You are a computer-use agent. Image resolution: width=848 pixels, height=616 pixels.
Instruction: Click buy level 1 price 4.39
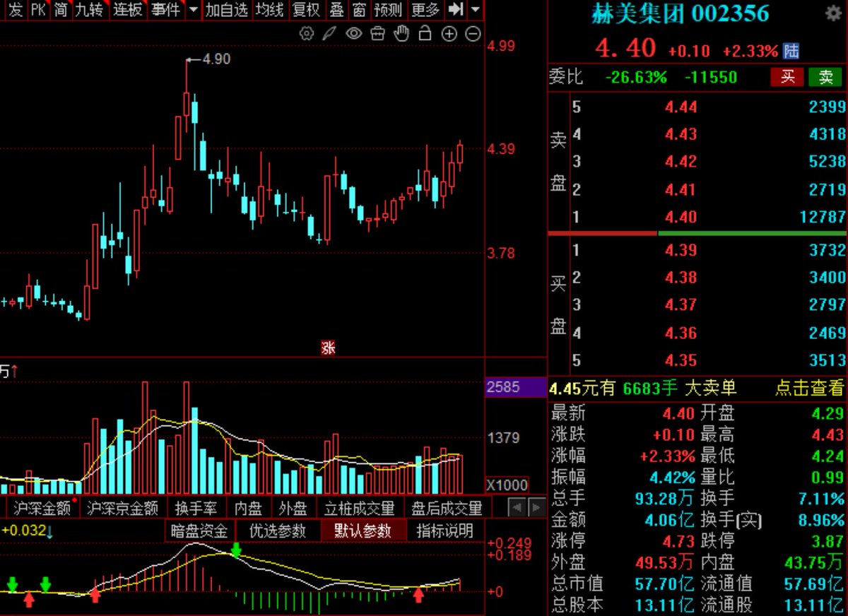[x=681, y=250]
